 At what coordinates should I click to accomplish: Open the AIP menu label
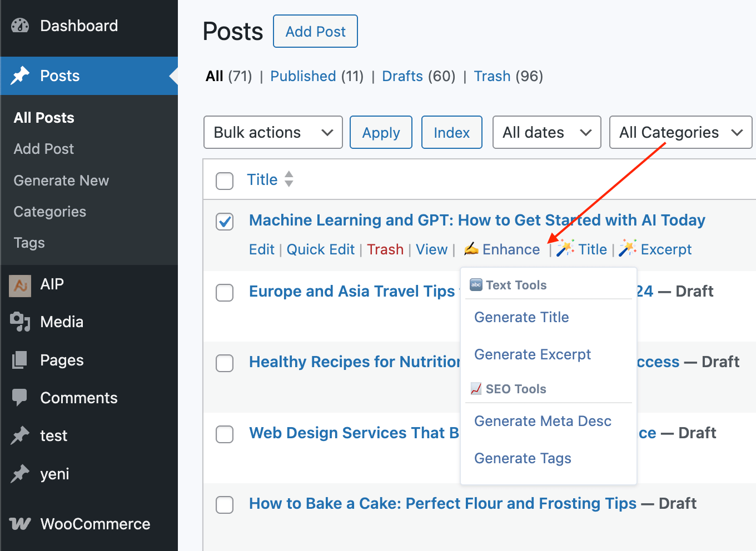point(52,284)
